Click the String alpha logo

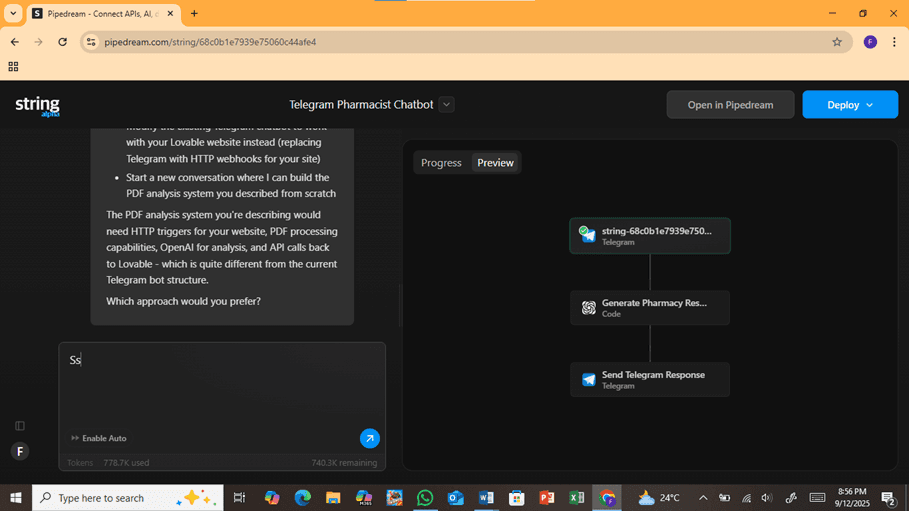[x=38, y=106]
